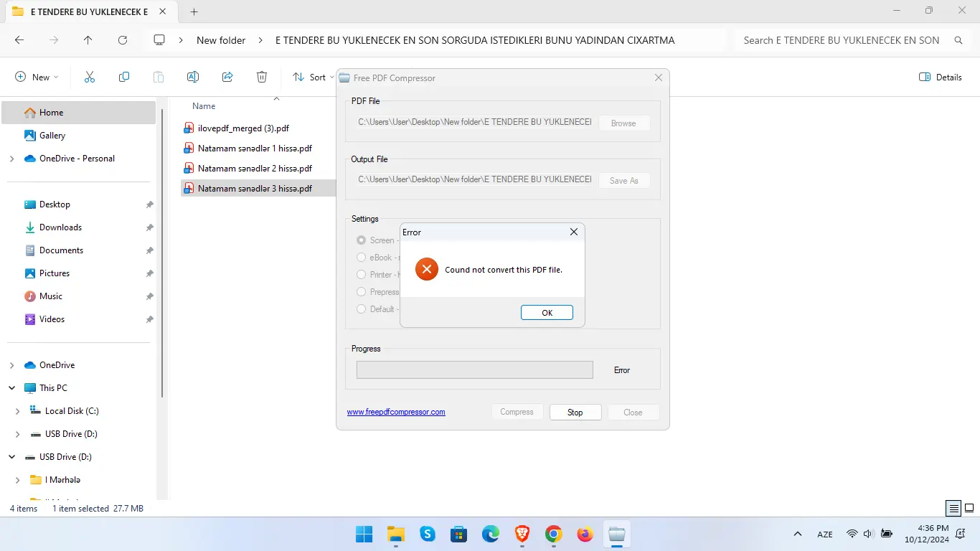
Task: Click the Copy icon in Explorer toolbar
Action: pos(124,77)
